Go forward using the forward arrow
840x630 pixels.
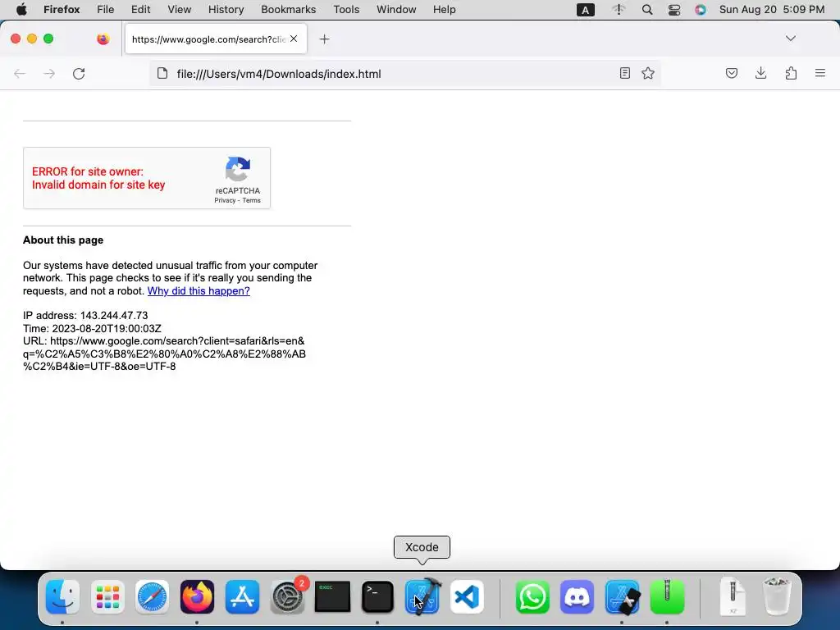[49, 74]
